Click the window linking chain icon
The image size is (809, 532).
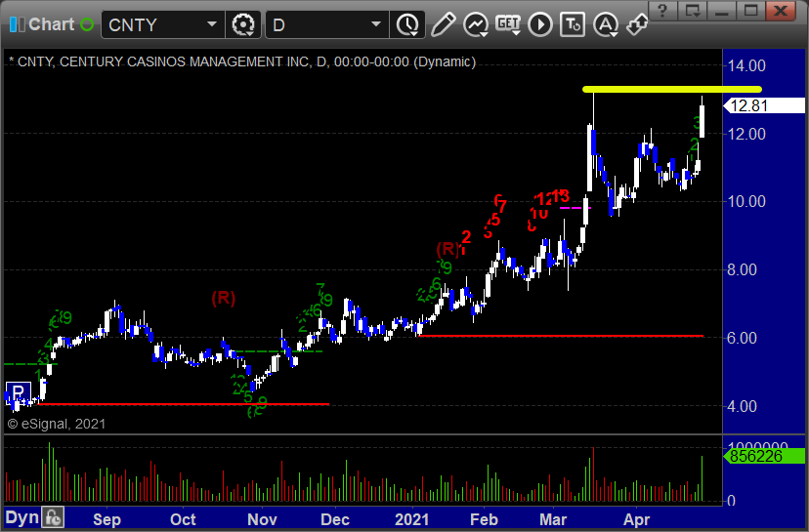[637, 24]
